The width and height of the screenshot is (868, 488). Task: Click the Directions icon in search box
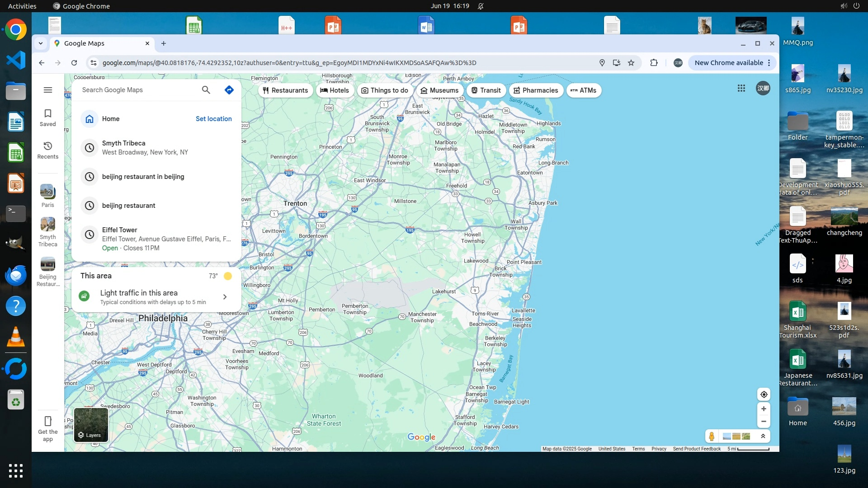pyautogui.click(x=229, y=90)
